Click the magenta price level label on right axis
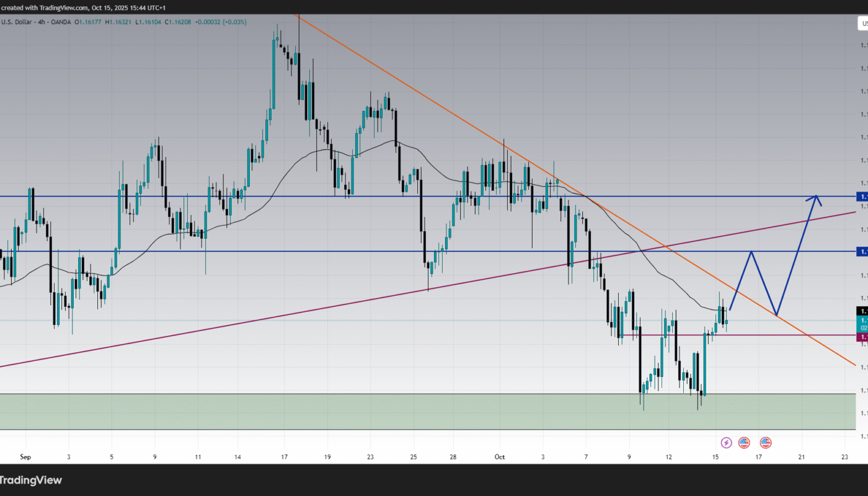This screenshot has width=868, height=496. [x=861, y=335]
